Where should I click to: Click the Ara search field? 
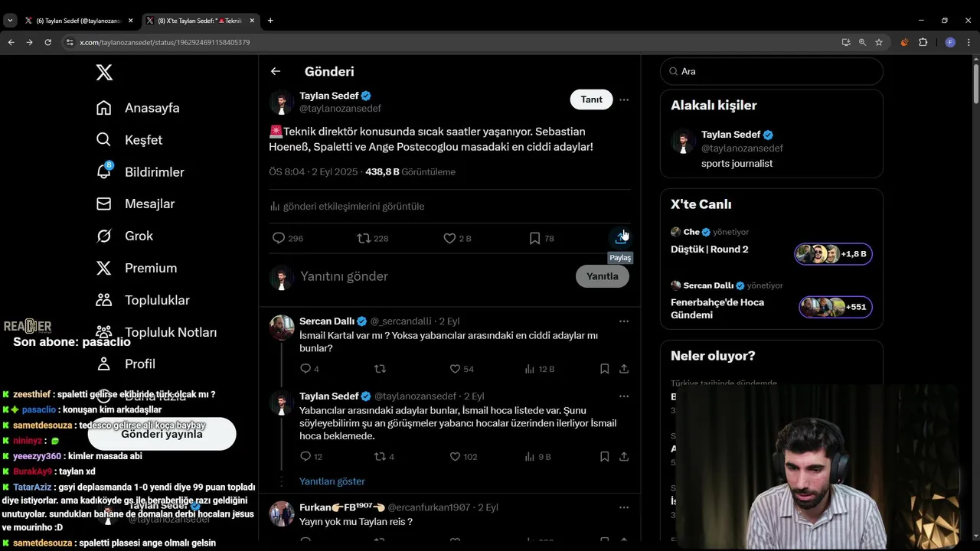[x=772, y=71]
